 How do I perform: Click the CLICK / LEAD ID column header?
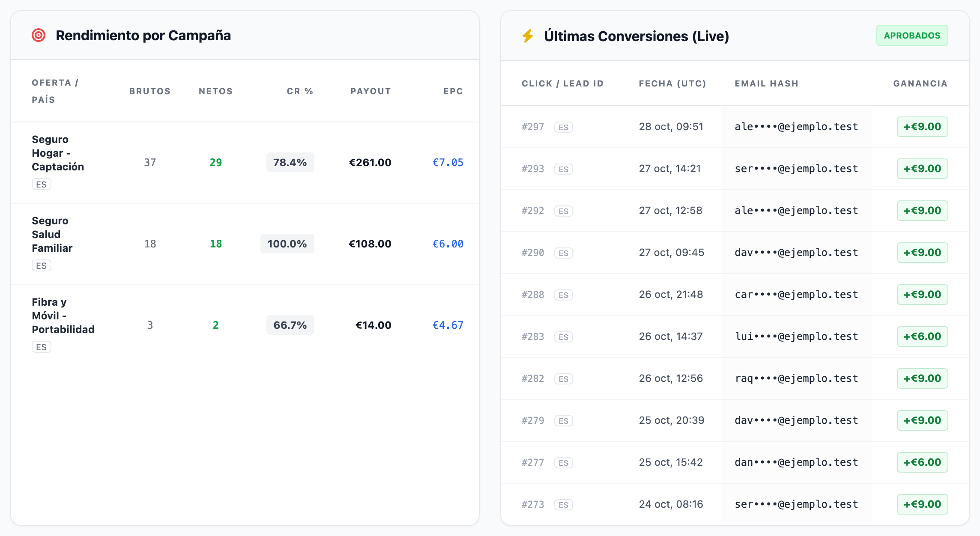point(563,83)
